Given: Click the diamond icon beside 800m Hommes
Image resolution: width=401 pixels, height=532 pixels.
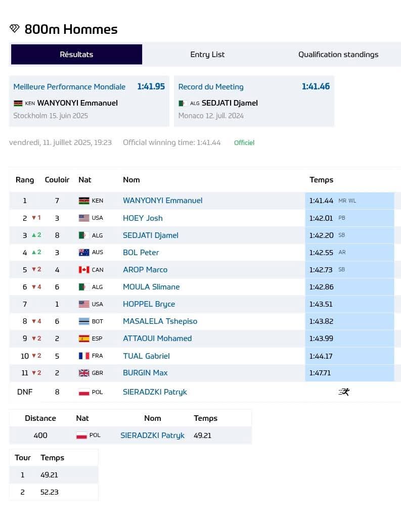Looking at the screenshot, I should pyautogui.click(x=14, y=28).
